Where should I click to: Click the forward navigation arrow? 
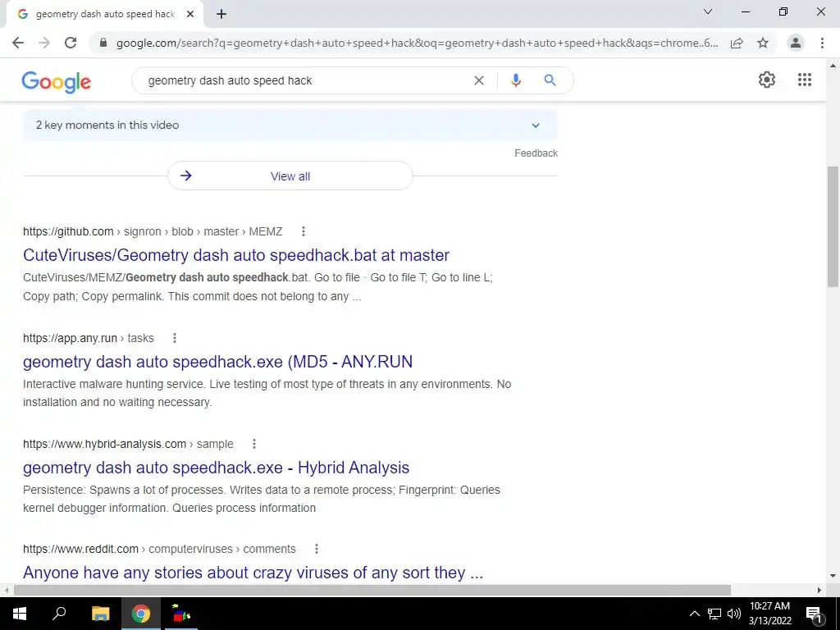[44, 43]
